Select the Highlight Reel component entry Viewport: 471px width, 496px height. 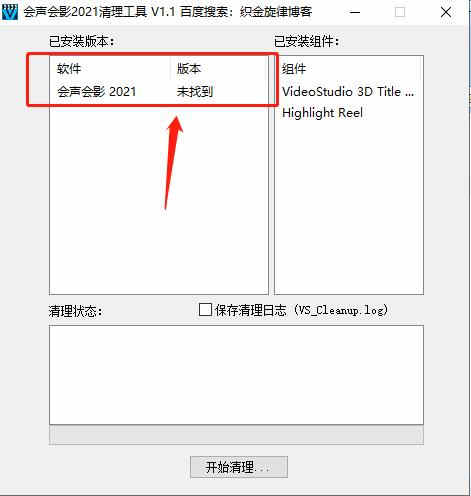(322, 113)
